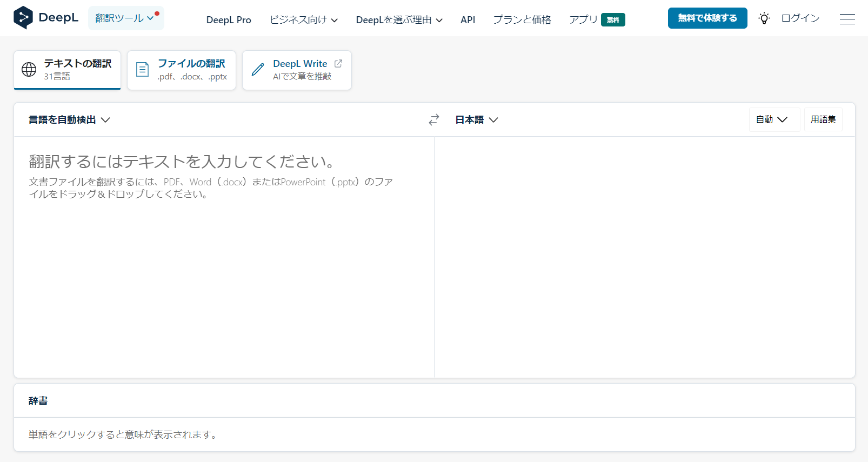868x462 pixels.
Task: Click the DeepL logo
Action: click(46, 18)
